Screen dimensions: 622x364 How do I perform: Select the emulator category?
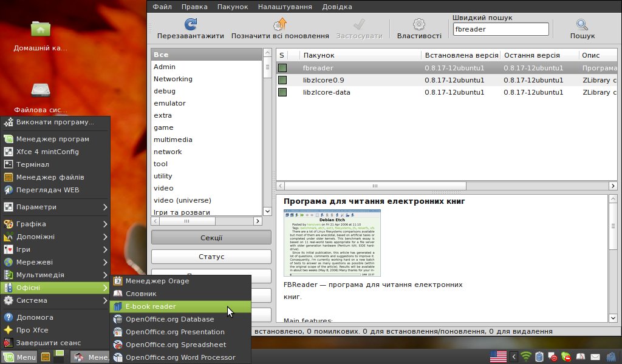207,103
